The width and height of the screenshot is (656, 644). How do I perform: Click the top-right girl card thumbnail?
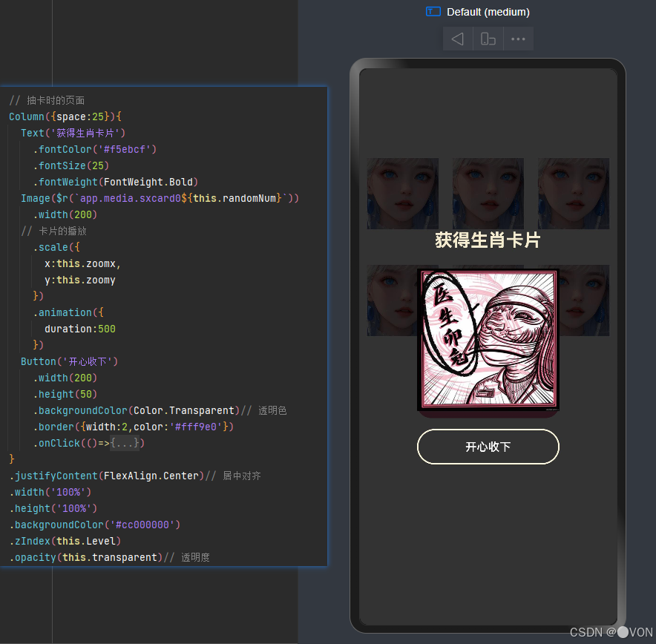tap(573, 194)
